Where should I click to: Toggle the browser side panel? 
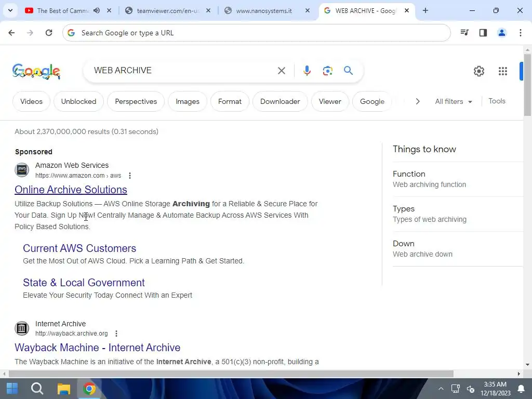(483, 33)
